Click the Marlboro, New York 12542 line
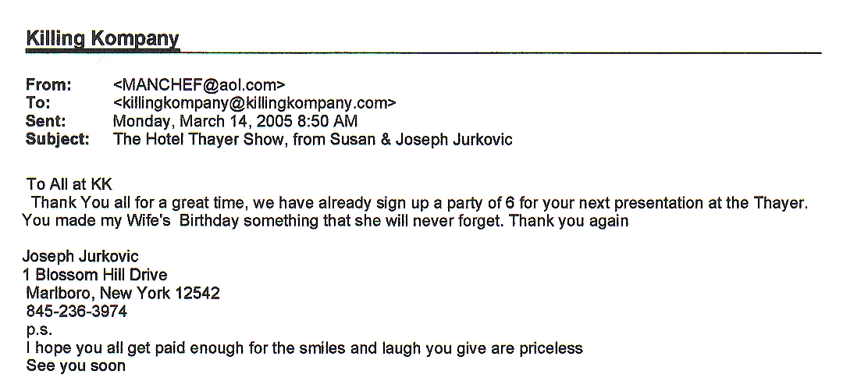This screenshot has height=392, width=868. pyautogui.click(x=123, y=293)
